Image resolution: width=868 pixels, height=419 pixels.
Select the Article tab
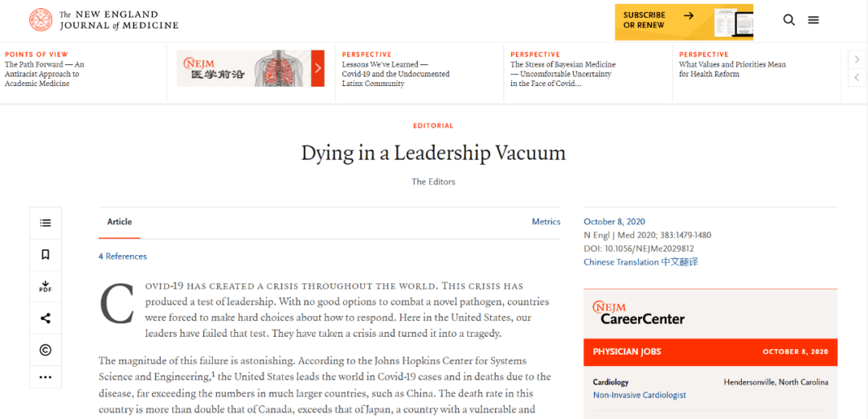pos(120,222)
